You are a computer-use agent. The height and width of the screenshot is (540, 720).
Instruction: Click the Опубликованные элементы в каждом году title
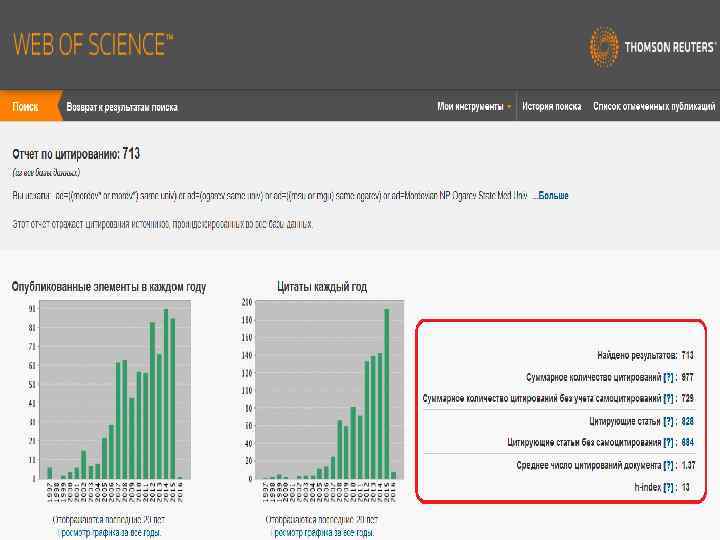(109, 287)
